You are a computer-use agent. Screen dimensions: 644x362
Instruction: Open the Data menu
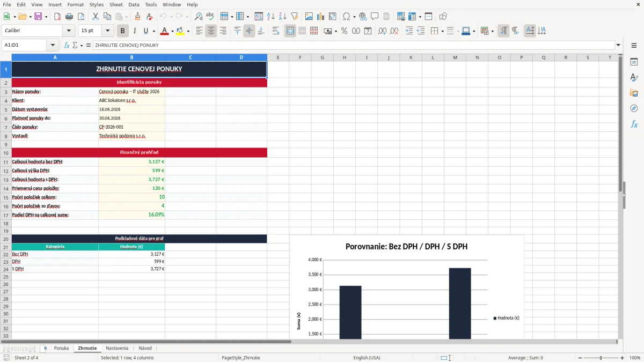click(134, 4)
